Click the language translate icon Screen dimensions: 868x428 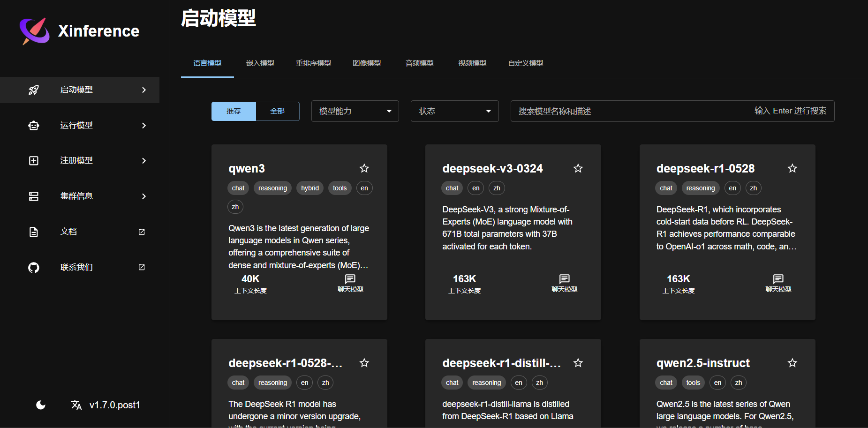click(x=76, y=405)
